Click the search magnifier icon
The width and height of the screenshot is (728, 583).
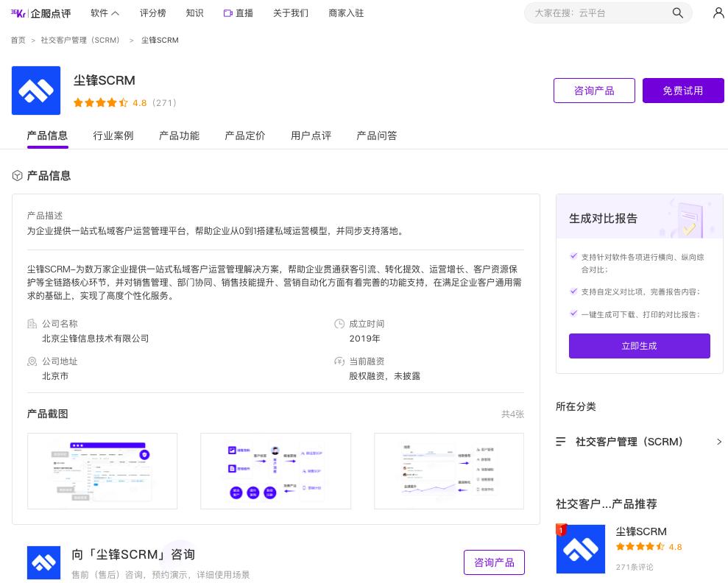tap(678, 13)
